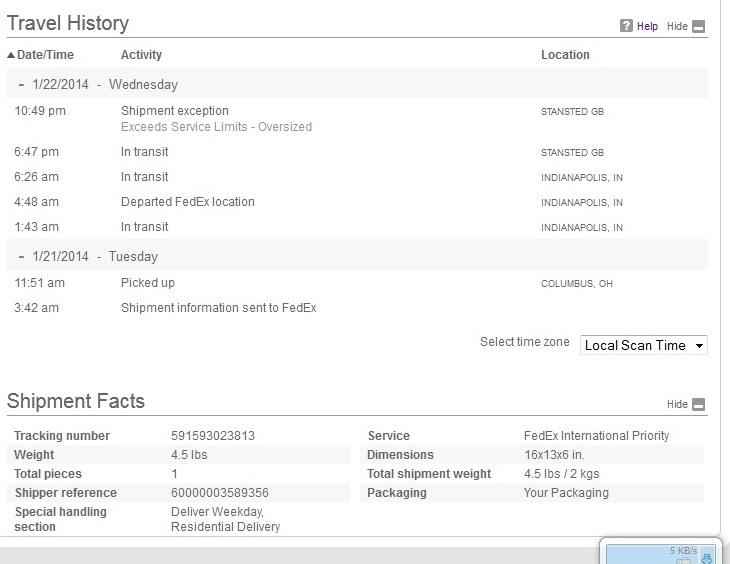Open the Local Scan Time zone dropdown
Screen dimensions: 730x564
(x=644, y=345)
